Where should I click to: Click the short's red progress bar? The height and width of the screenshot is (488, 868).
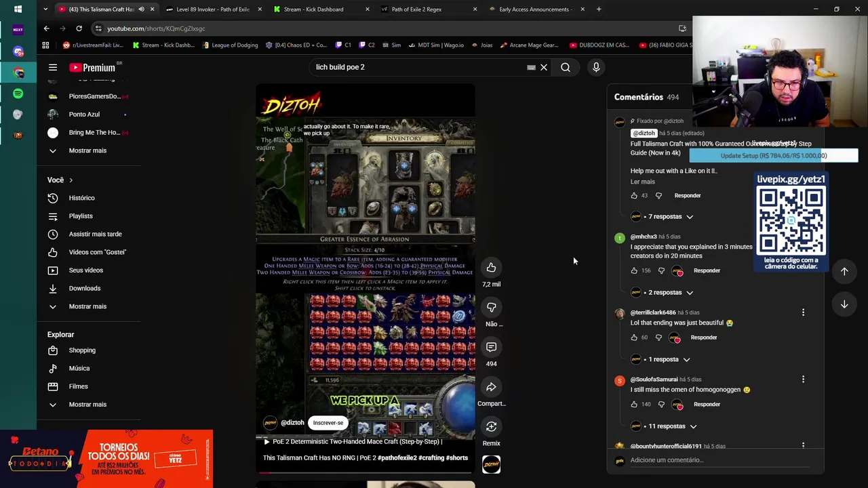[x=365, y=472]
